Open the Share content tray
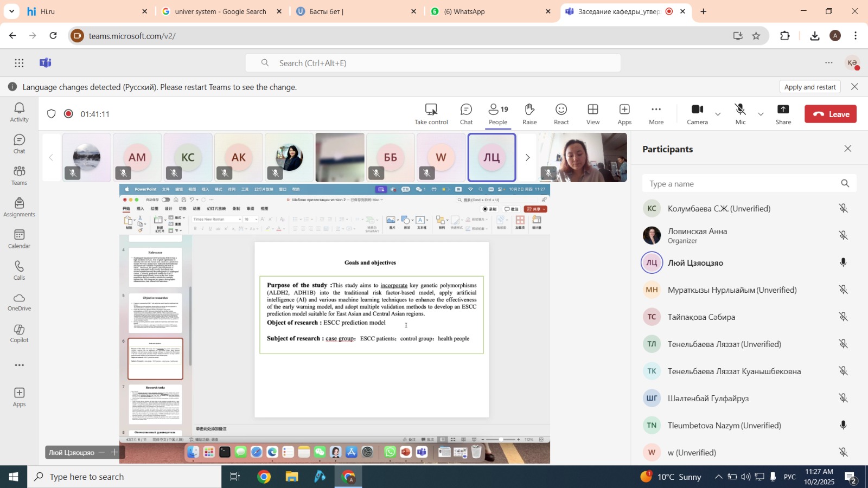Viewport: 868px width, 488px height. 783,114
